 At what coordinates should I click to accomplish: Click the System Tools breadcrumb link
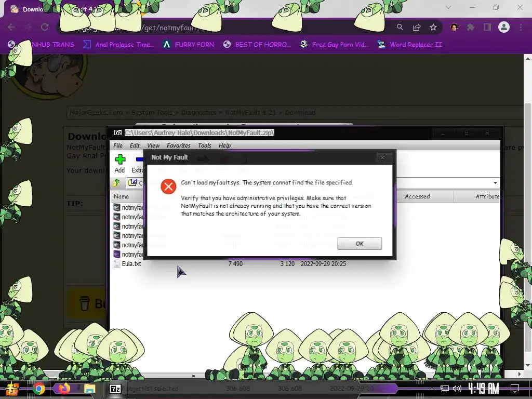[152, 112]
